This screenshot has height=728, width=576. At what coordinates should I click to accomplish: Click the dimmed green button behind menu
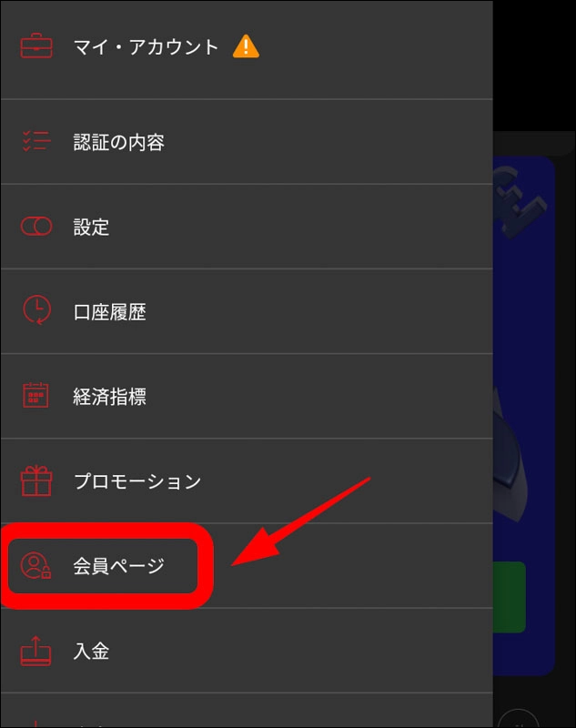point(510,597)
